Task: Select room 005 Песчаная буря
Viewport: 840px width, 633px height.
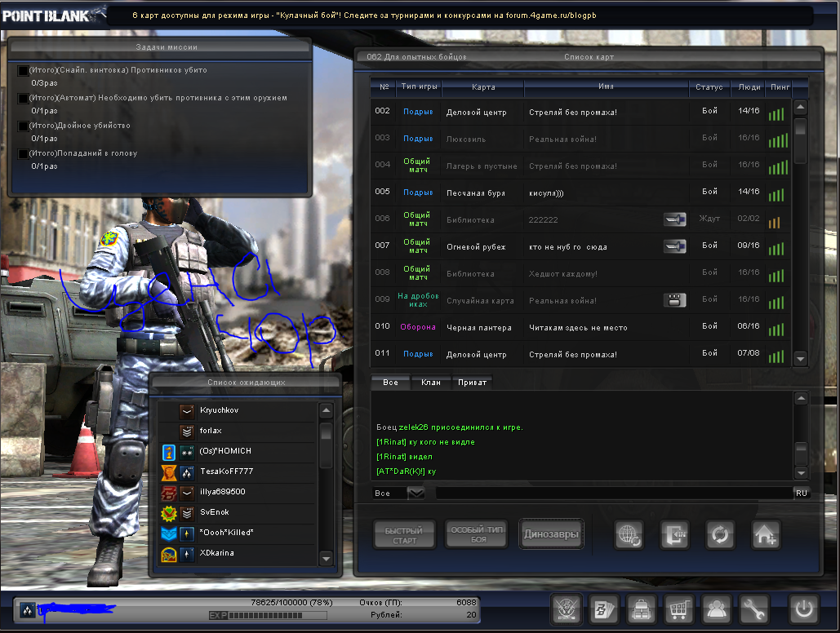Action: (580, 193)
